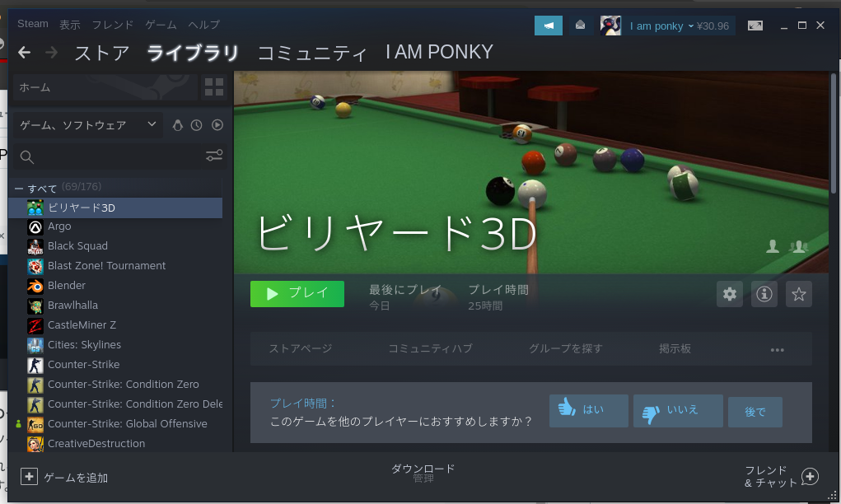Screen dimensions: 841x504
Task: Expand the ゲーム、ソフトウェア filter dropdown
Action: pyautogui.click(x=88, y=125)
